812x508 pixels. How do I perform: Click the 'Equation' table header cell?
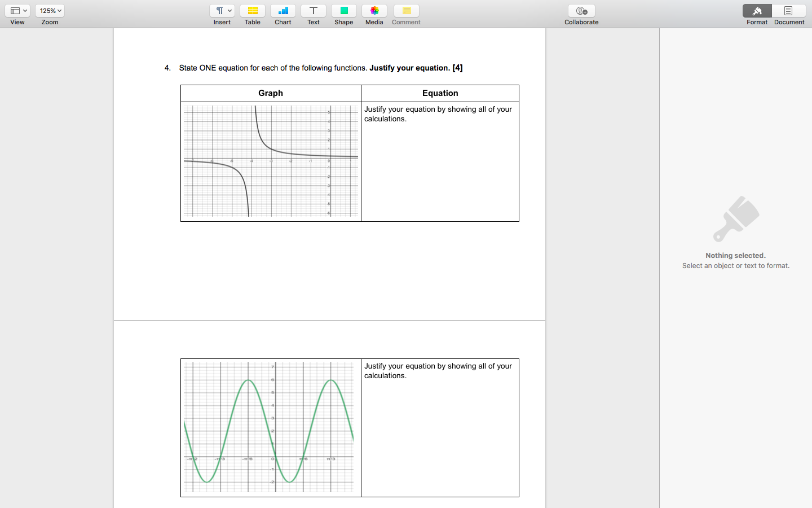[440, 93]
